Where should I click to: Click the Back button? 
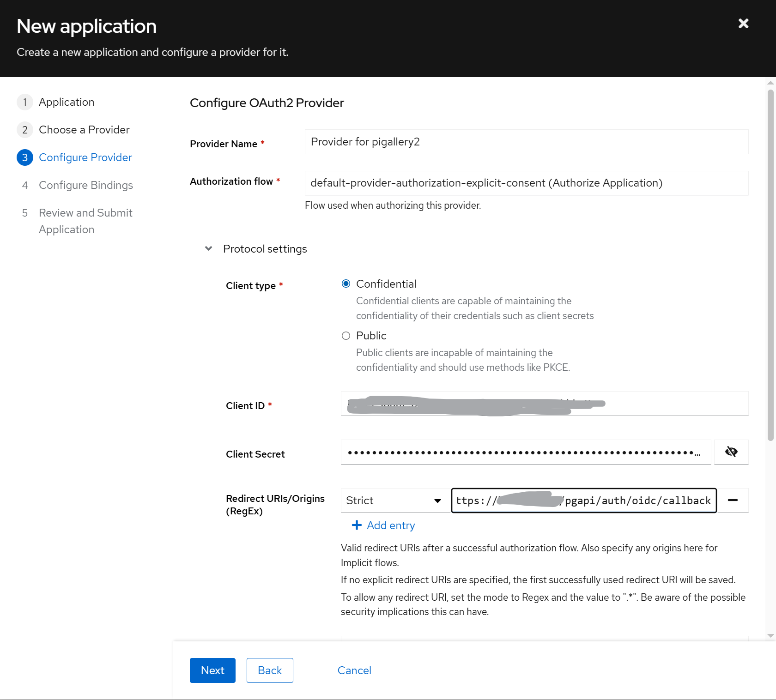click(x=270, y=670)
